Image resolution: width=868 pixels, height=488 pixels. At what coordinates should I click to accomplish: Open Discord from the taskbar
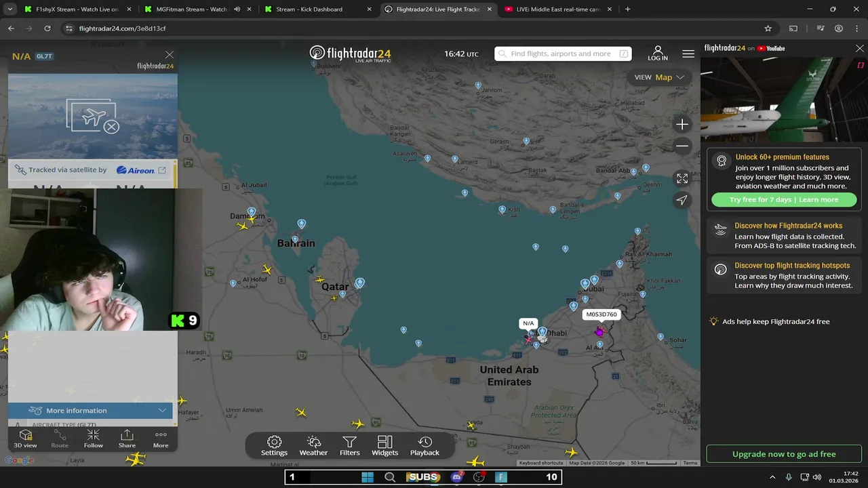[x=457, y=477]
